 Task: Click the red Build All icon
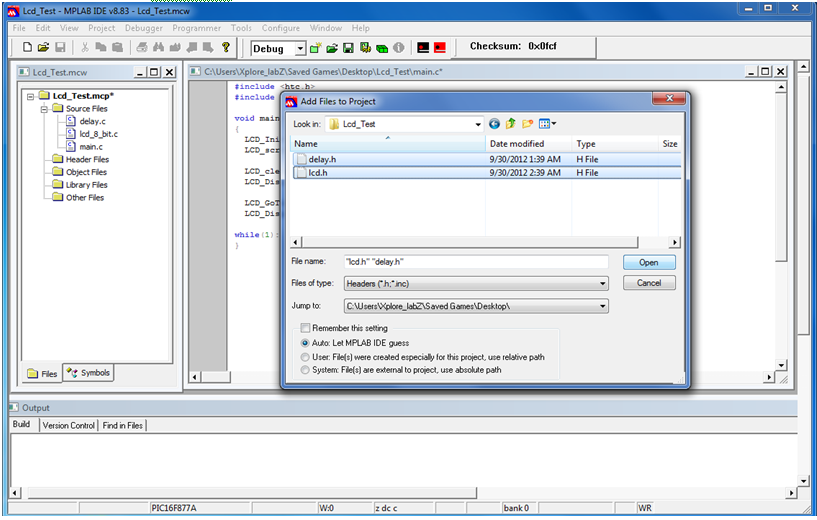[x=440, y=48]
